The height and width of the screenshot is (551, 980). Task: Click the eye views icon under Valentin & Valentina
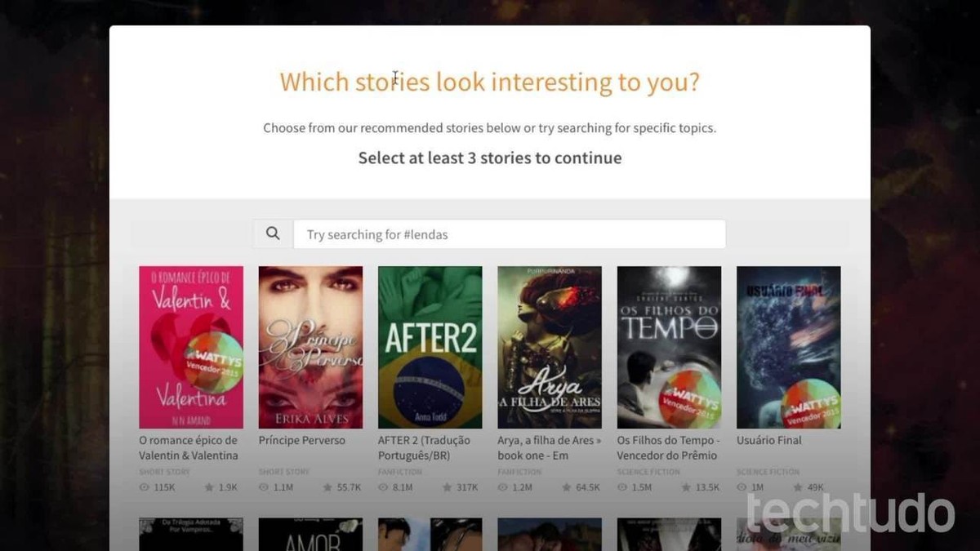click(x=145, y=487)
